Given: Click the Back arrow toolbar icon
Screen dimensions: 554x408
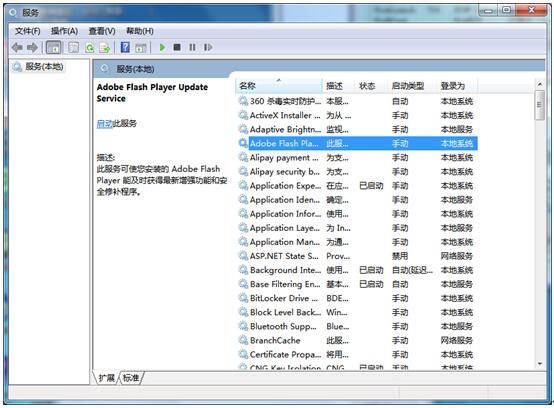Looking at the screenshot, I should (x=17, y=47).
